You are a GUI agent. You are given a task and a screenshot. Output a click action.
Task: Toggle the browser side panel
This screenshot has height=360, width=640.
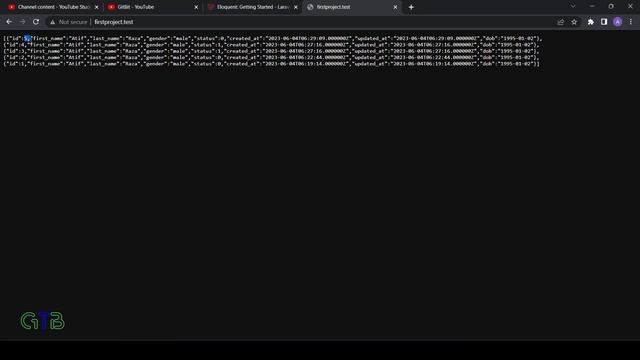[604, 22]
